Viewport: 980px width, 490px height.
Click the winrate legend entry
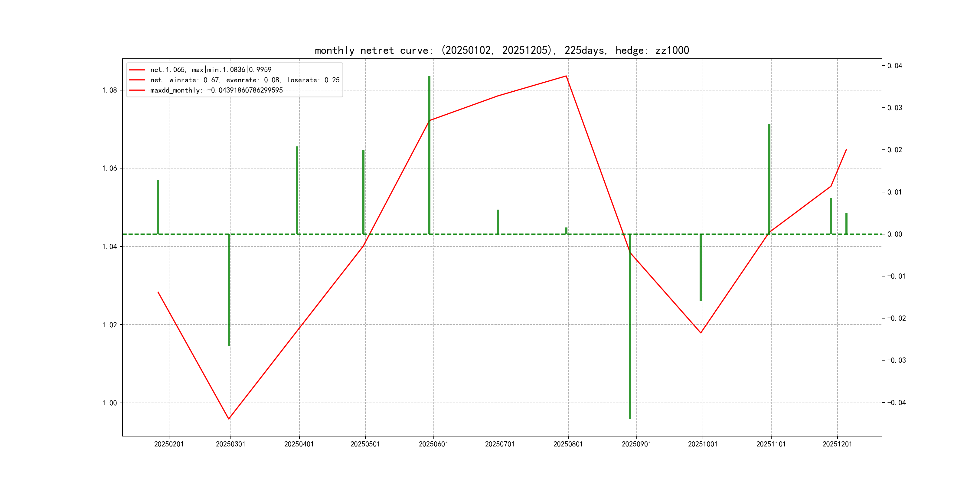[245, 80]
